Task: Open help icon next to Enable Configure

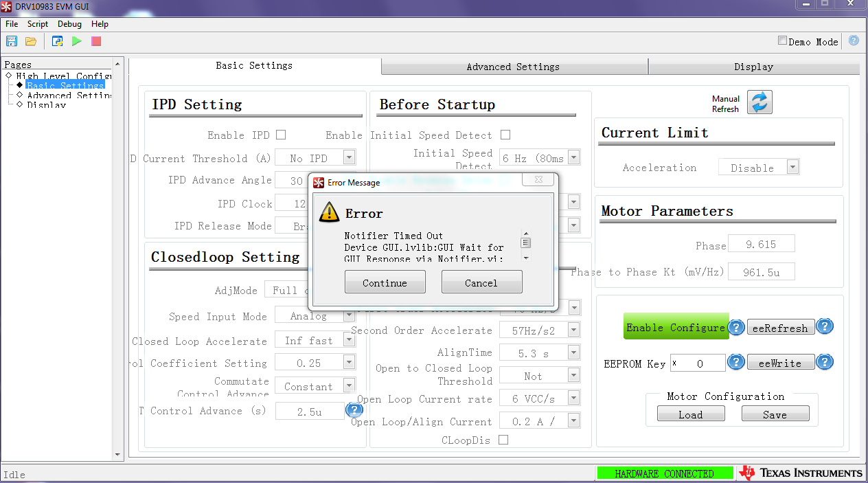Action: click(736, 327)
